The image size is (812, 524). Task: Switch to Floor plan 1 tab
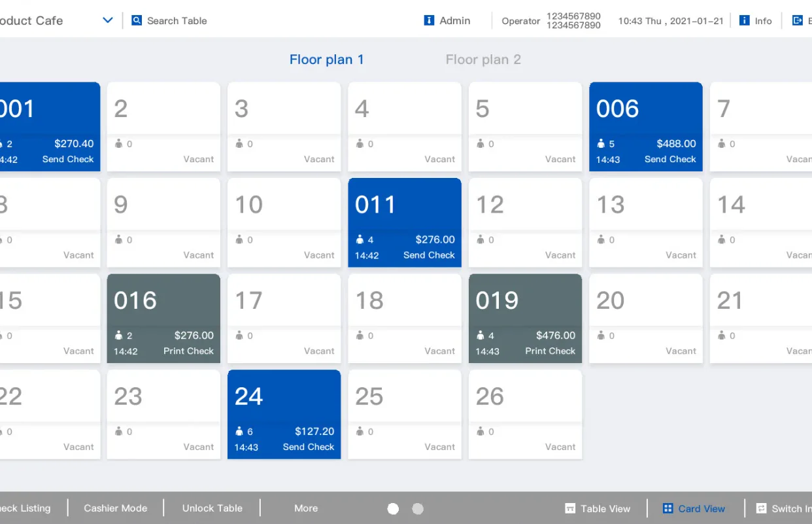point(326,60)
